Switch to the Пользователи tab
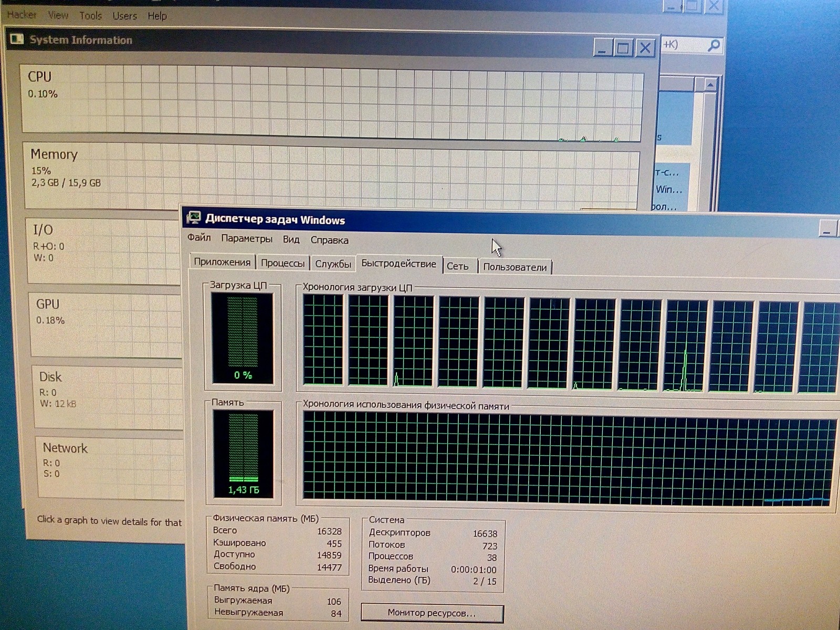 pyautogui.click(x=515, y=267)
